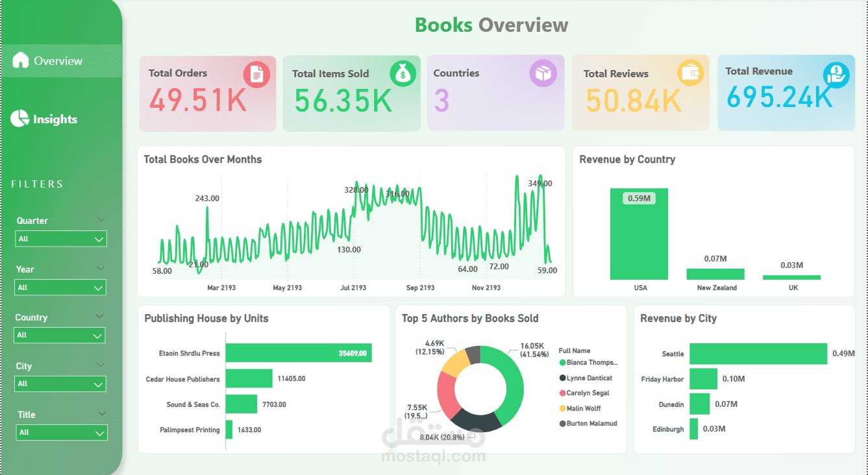Open the Quarter filter All dropdown
The width and height of the screenshot is (868, 475).
(x=60, y=239)
